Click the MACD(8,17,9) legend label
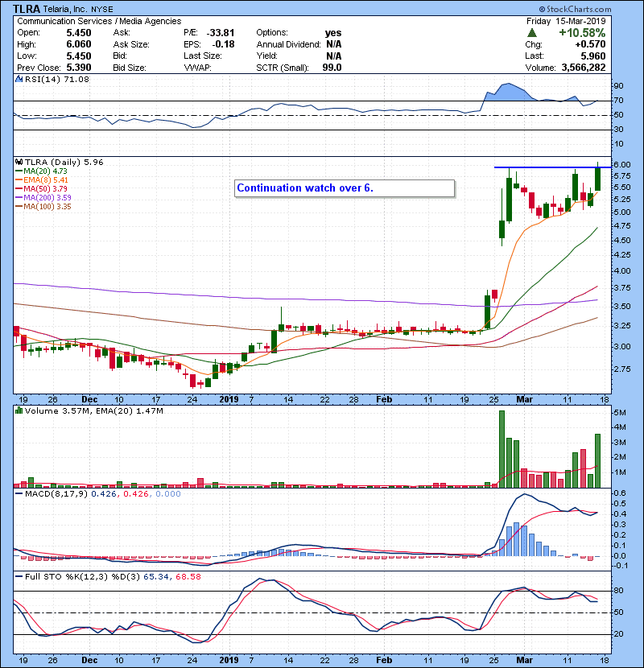The width and height of the screenshot is (644, 668). point(56,494)
